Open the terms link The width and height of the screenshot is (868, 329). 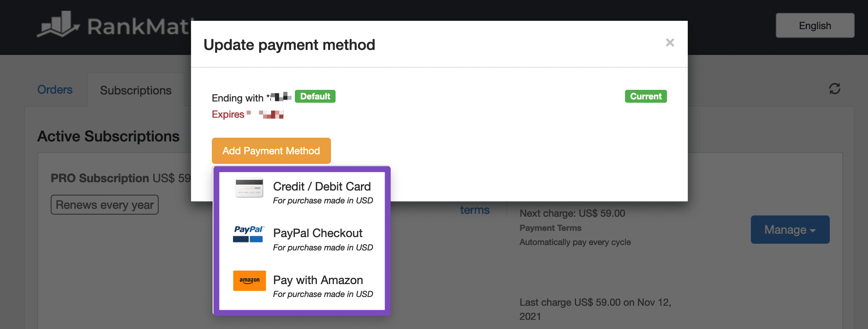pos(475,210)
